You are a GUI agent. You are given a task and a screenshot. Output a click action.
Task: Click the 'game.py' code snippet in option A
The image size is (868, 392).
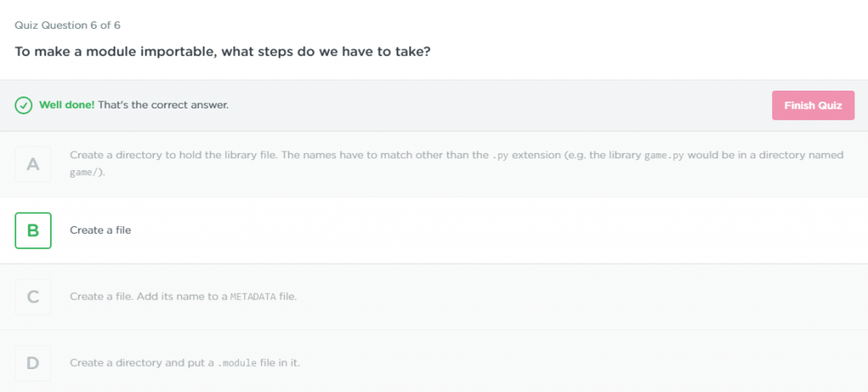click(665, 156)
